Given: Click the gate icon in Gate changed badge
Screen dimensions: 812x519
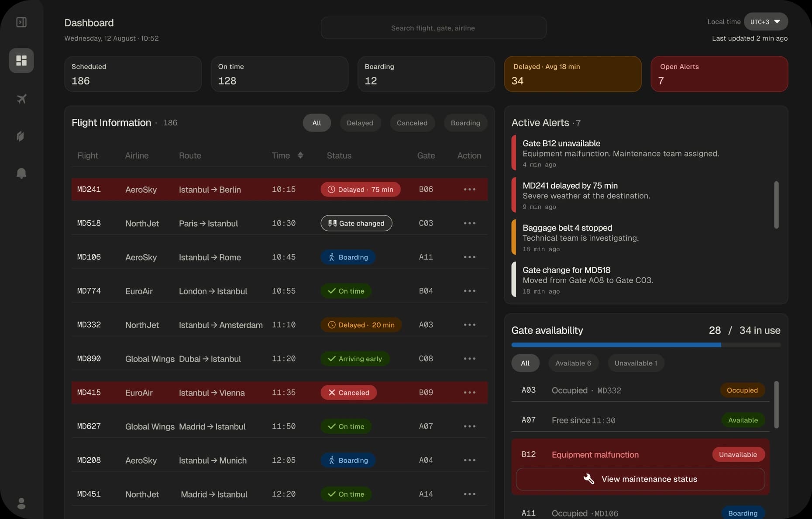Looking at the screenshot, I should pos(332,223).
